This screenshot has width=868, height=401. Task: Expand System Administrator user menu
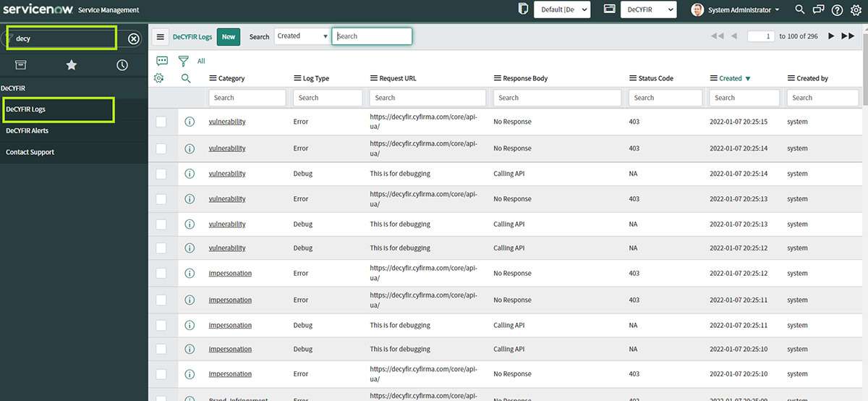(735, 9)
